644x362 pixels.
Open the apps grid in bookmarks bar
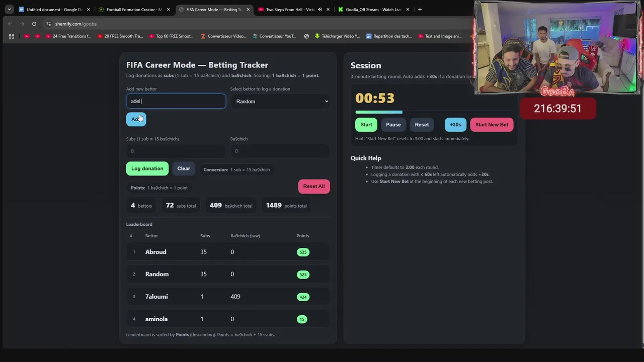pyautogui.click(x=11, y=36)
